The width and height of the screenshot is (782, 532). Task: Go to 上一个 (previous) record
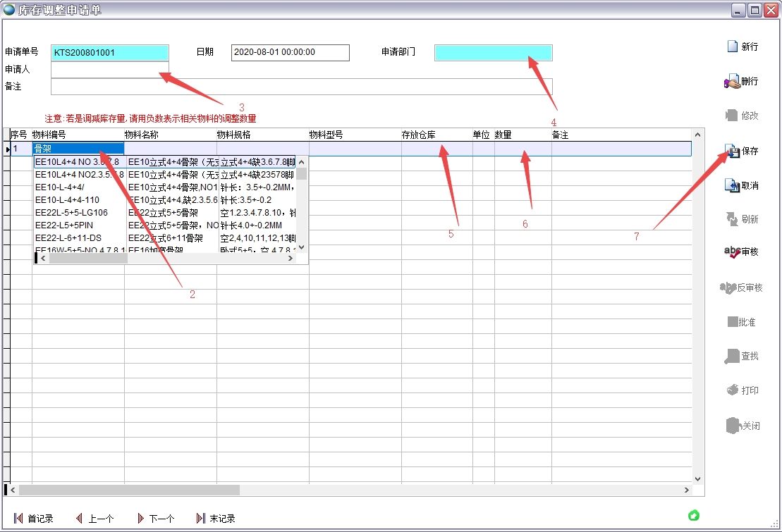(x=94, y=519)
